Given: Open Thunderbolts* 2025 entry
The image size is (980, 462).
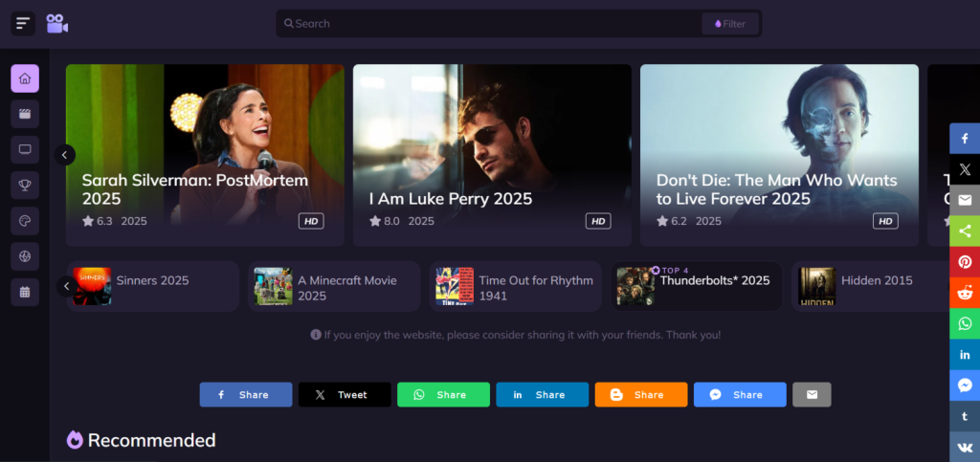Looking at the screenshot, I should pyautogui.click(x=697, y=286).
